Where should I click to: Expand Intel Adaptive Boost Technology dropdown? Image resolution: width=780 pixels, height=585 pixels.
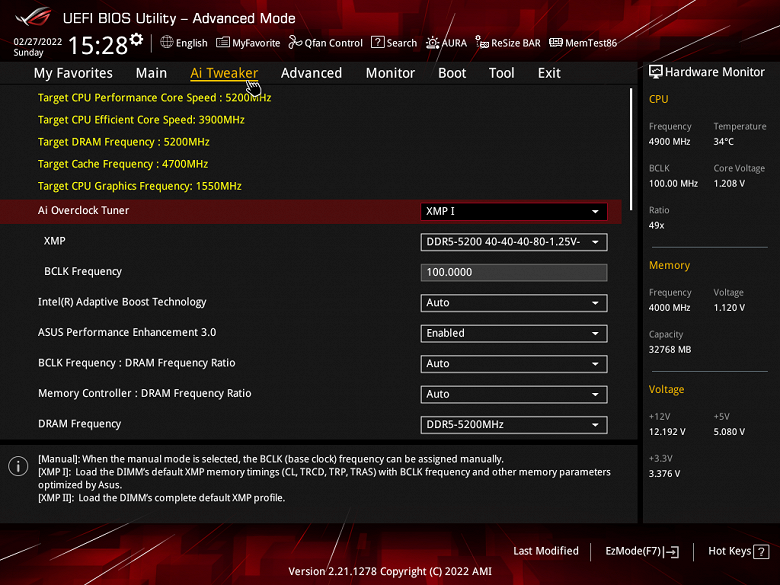pyautogui.click(x=514, y=303)
